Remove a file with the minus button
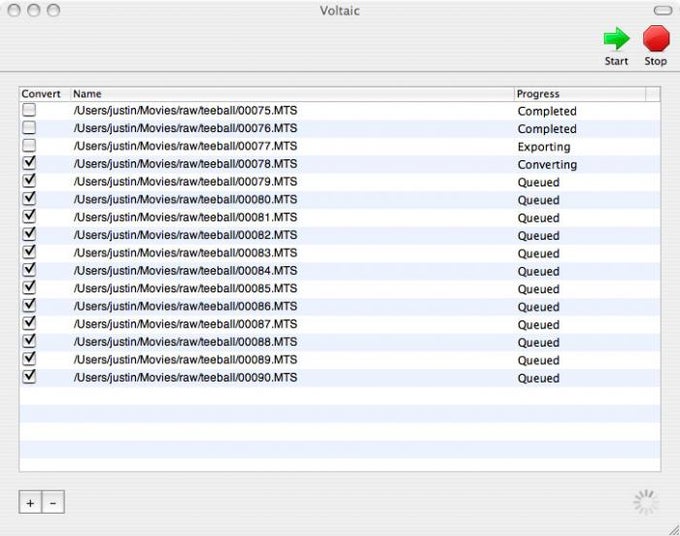Image resolution: width=680 pixels, height=536 pixels. pyautogui.click(x=53, y=502)
